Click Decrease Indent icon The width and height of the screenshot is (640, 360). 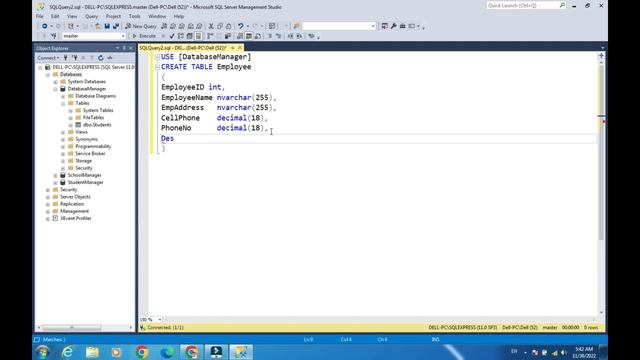pyautogui.click(x=290, y=36)
